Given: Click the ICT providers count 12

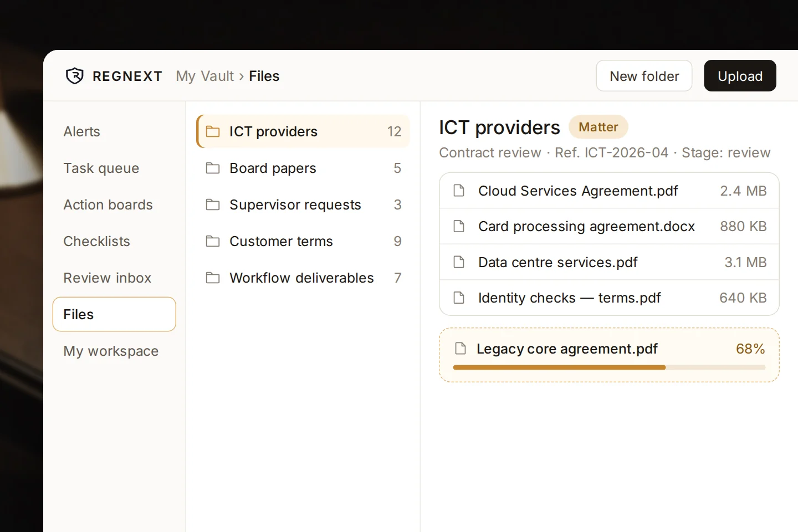Looking at the screenshot, I should tap(394, 131).
